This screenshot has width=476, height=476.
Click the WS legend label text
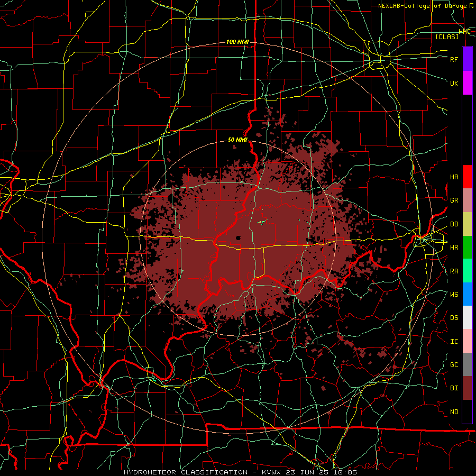(x=454, y=295)
